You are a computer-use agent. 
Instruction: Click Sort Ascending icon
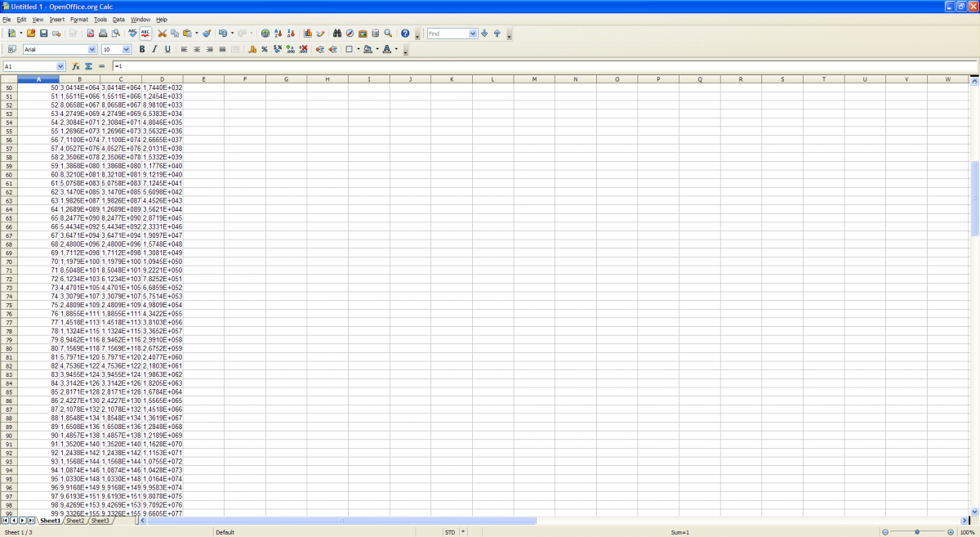click(278, 34)
